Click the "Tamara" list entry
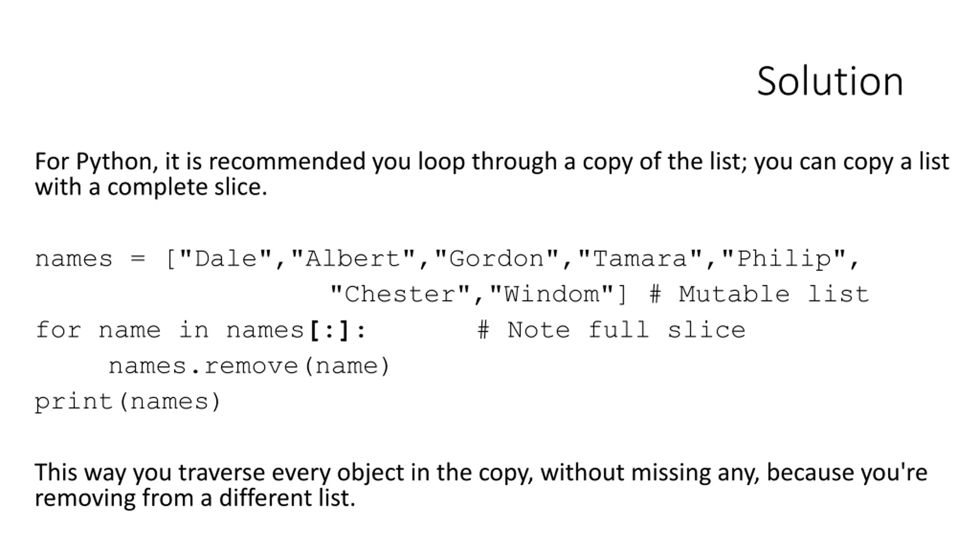 (640, 259)
